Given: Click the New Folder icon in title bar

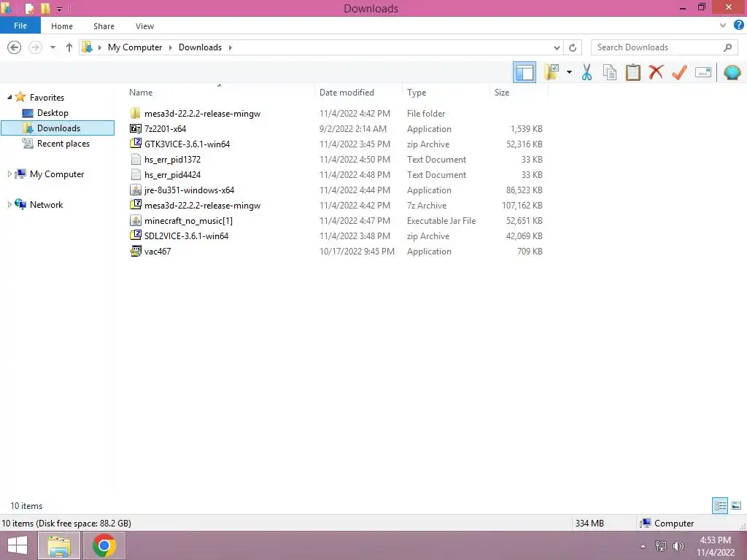Looking at the screenshot, I should (x=45, y=8).
